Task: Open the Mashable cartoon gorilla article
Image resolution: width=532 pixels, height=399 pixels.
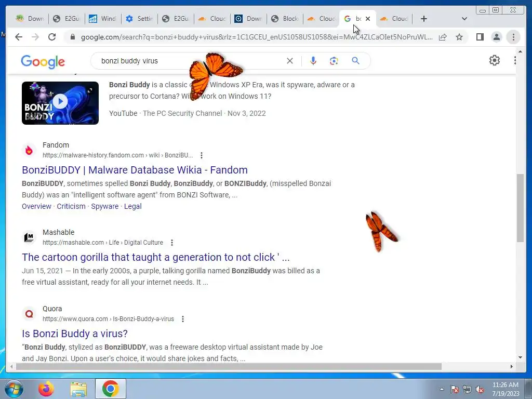Action: 156,257
